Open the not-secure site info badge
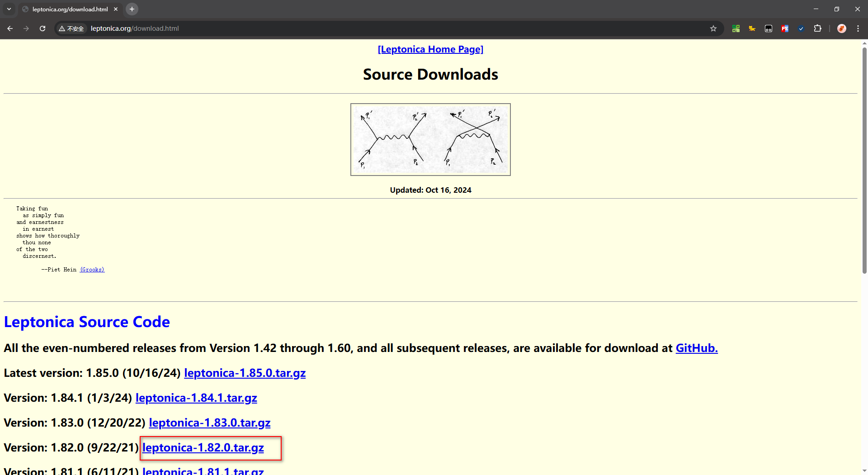The width and height of the screenshot is (868, 475). [x=71, y=28]
